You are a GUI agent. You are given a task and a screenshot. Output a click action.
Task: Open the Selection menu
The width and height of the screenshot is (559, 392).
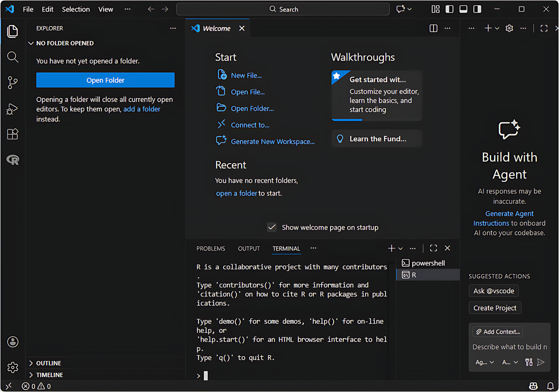tap(76, 9)
